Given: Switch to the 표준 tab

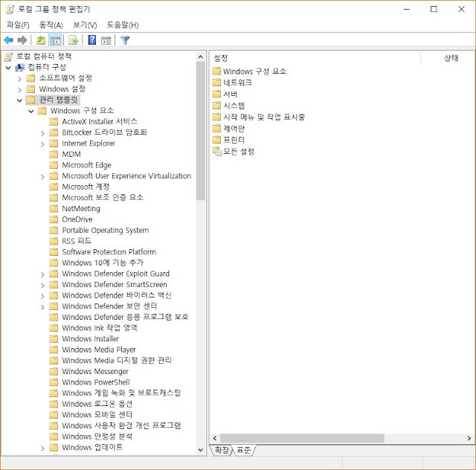Looking at the screenshot, I should click(x=244, y=450).
